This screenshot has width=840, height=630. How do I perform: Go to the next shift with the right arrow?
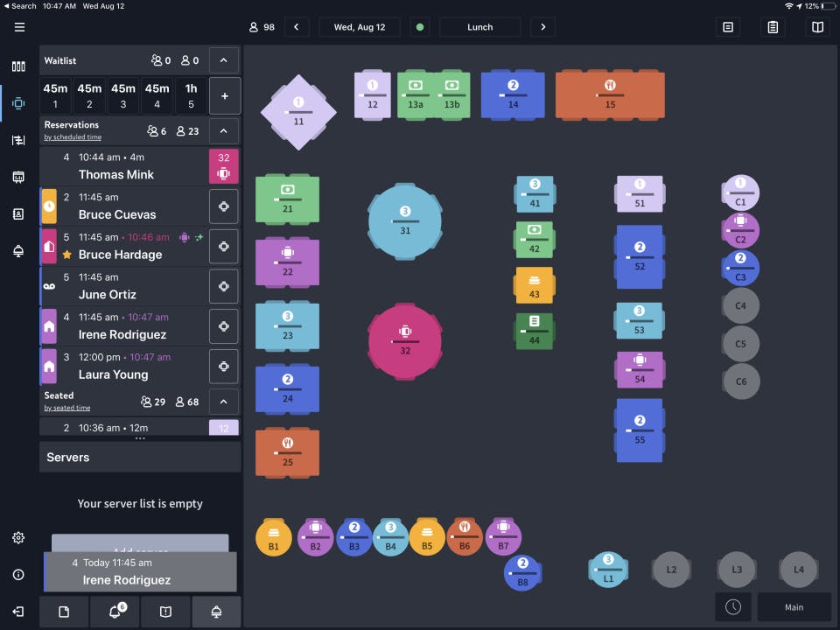542,27
